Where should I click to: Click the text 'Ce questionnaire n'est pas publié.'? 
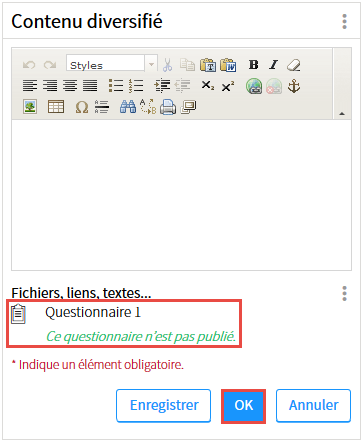click(x=141, y=336)
